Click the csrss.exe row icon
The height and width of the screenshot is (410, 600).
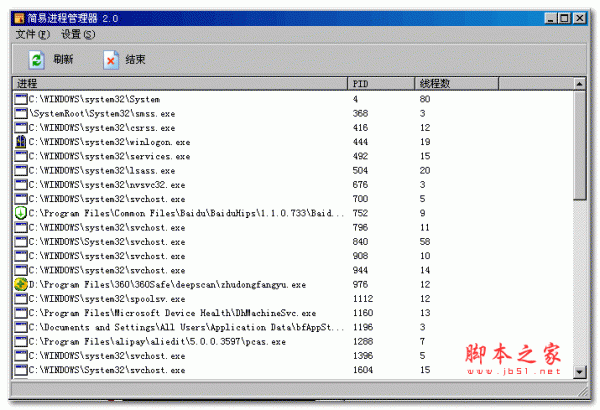[21, 127]
